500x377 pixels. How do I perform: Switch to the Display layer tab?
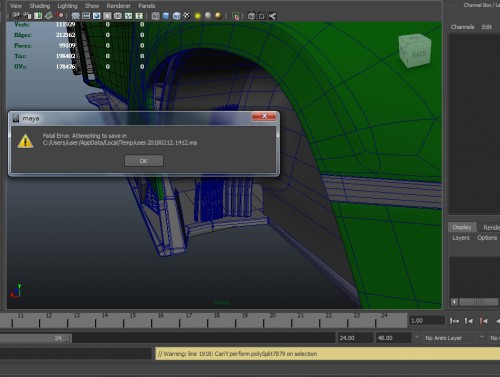[x=462, y=227]
